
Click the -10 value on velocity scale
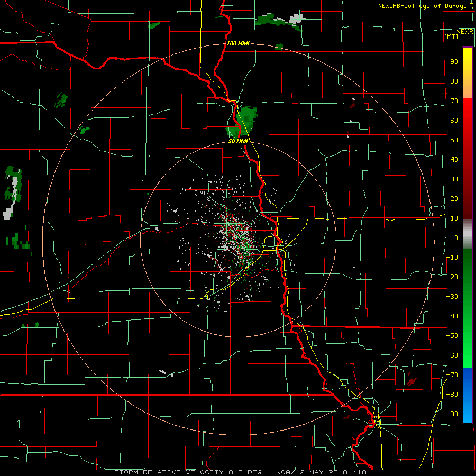tap(452, 258)
